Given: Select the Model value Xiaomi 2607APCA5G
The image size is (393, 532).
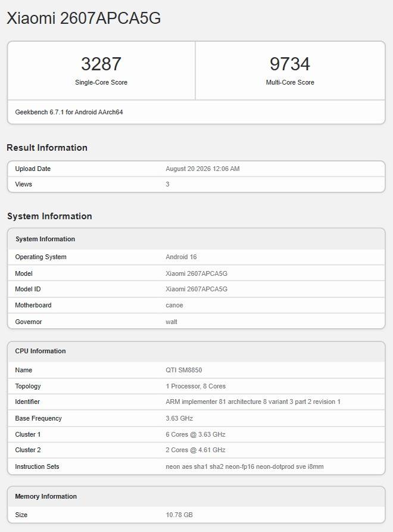Looking at the screenshot, I should tap(196, 273).
